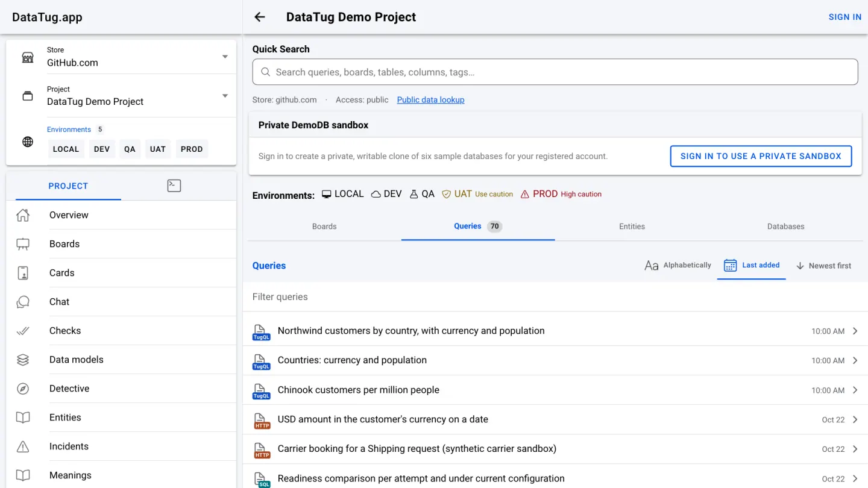Sort queries by Last added

751,266
